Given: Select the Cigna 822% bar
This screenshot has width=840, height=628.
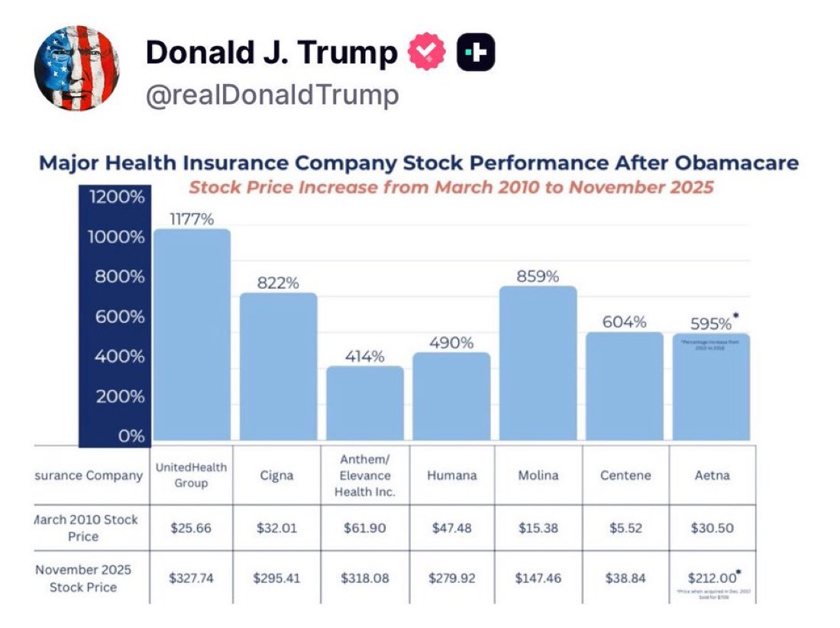Looking at the screenshot, I should click(278, 367).
